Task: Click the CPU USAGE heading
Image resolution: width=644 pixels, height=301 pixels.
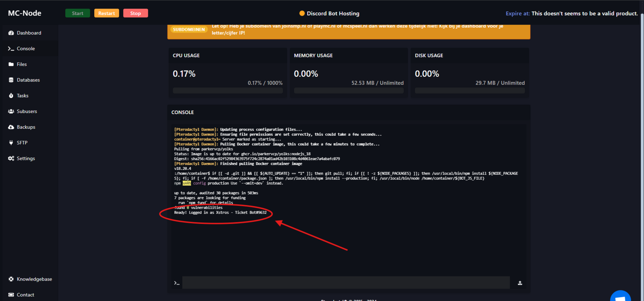Action: tap(186, 55)
